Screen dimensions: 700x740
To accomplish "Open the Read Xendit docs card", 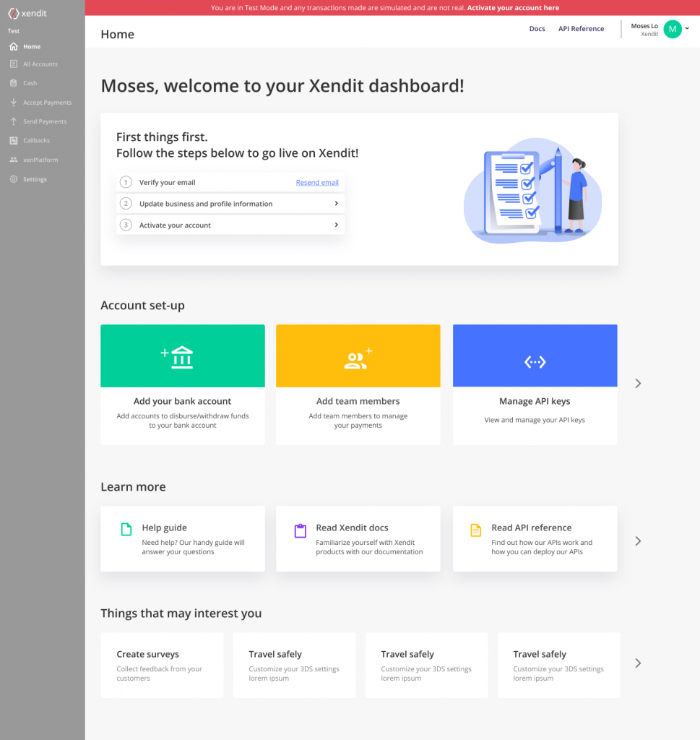I will pos(358,539).
